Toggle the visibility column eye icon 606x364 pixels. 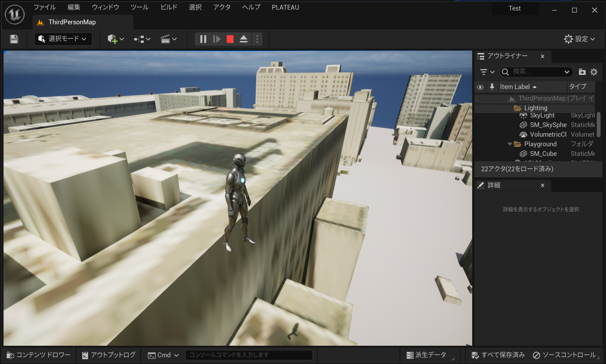click(480, 87)
